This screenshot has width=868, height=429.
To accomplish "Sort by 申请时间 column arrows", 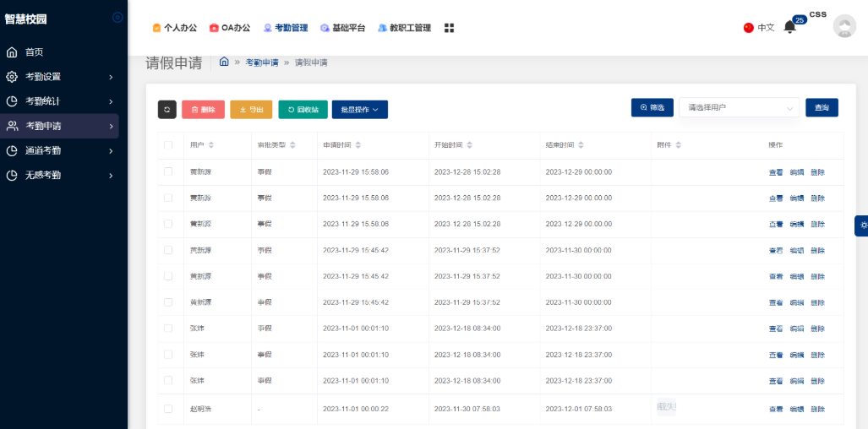I will coord(358,145).
